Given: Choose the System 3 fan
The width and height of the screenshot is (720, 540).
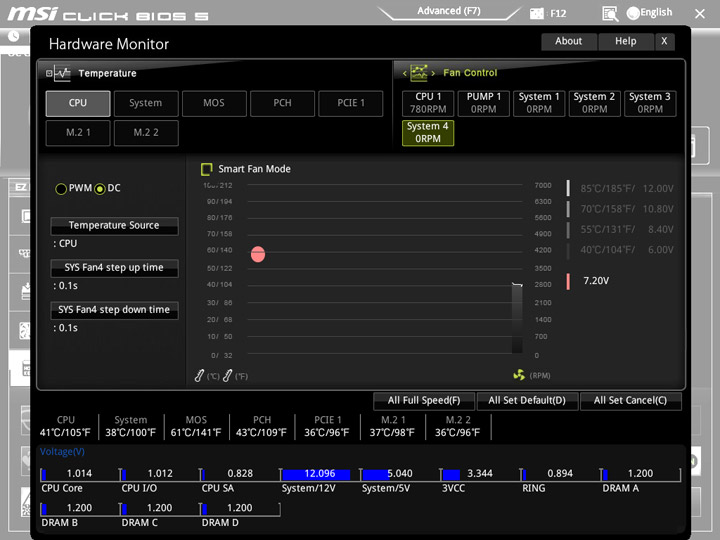Looking at the screenshot, I should (x=650, y=103).
